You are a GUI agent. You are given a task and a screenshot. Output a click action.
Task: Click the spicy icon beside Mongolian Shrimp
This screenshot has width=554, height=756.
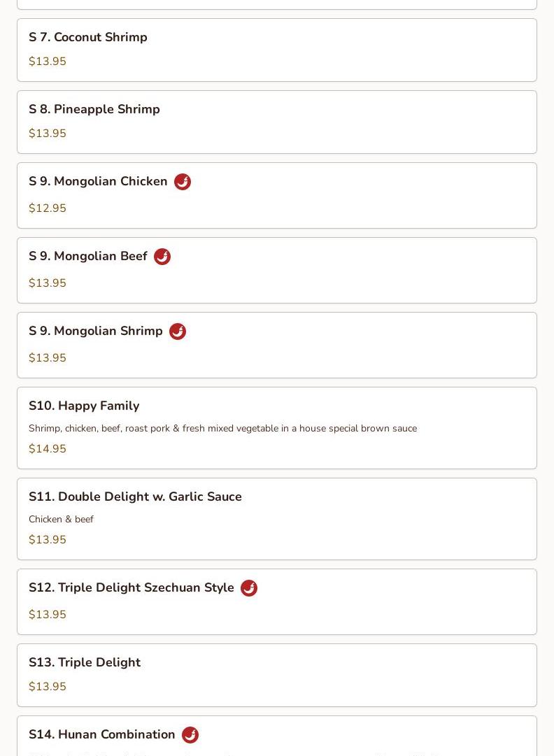pyautogui.click(x=178, y=331)
